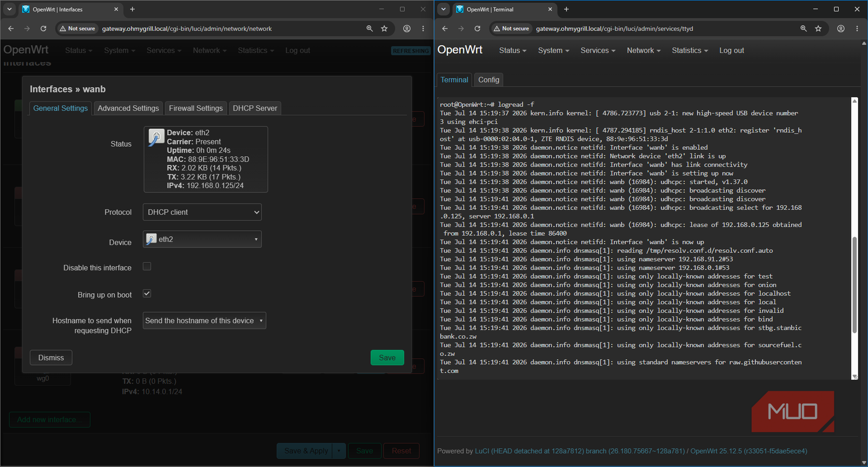
Task: Close the OpenWrt Terminal browser tab
Action: pyautogui.click(x=550, y=9)
